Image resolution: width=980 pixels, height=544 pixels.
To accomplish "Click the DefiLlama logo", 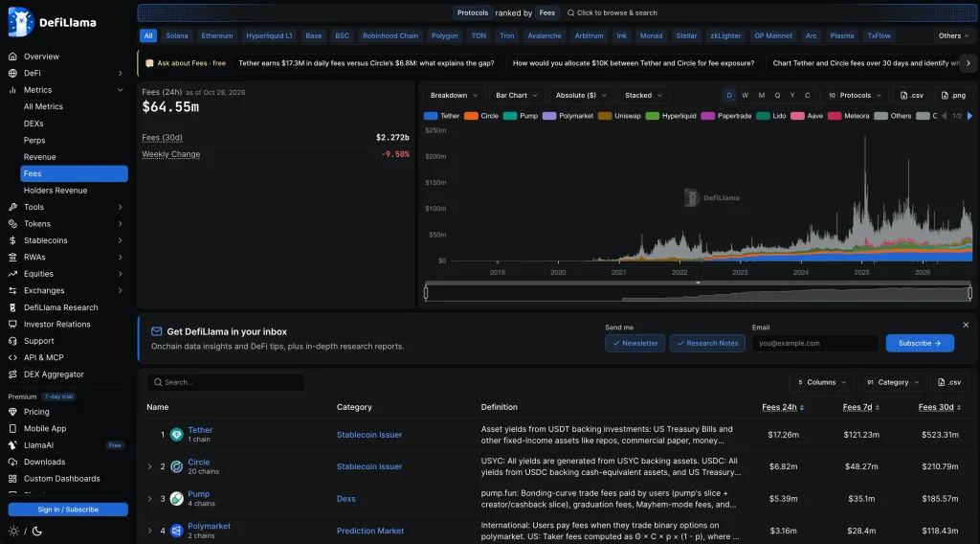I will point(53,23).
